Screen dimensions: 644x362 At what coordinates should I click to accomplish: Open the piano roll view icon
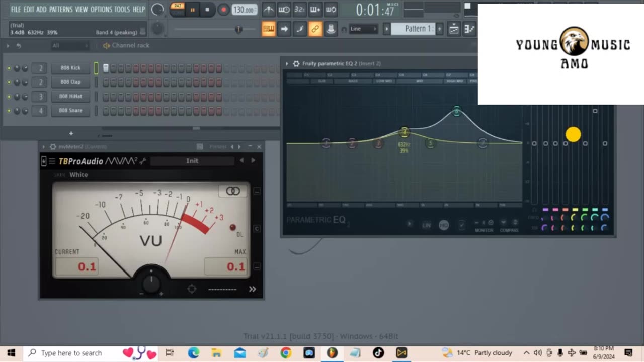click(x=469, y=29)
